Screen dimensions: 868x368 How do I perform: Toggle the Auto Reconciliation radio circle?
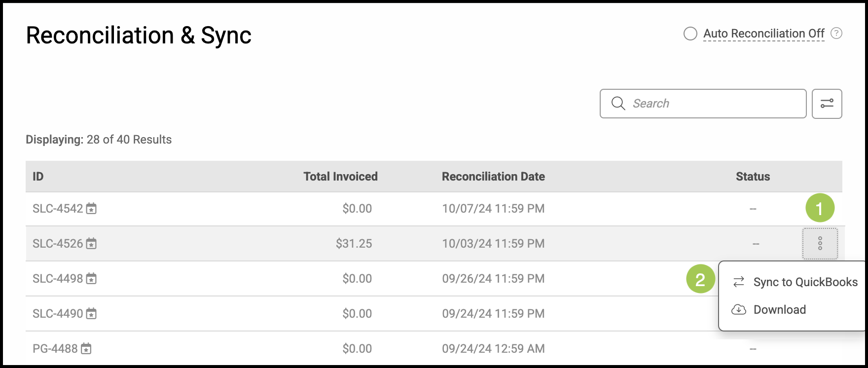pos(690,34)
